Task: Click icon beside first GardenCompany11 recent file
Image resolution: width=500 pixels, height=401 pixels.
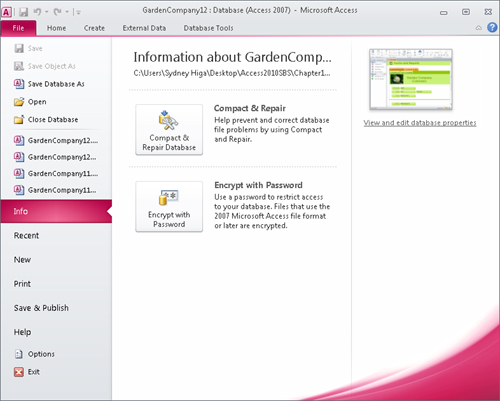Action: (x=19, y=173)
